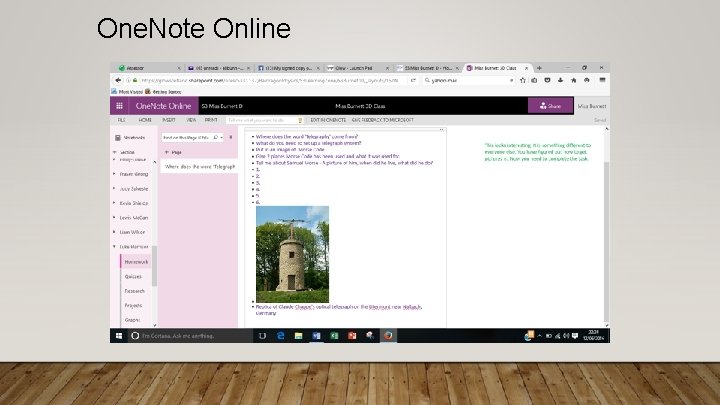Viewport: 720px width, 405px height.
Task: Open Task View on the taskbar
Action: (262, 336)
